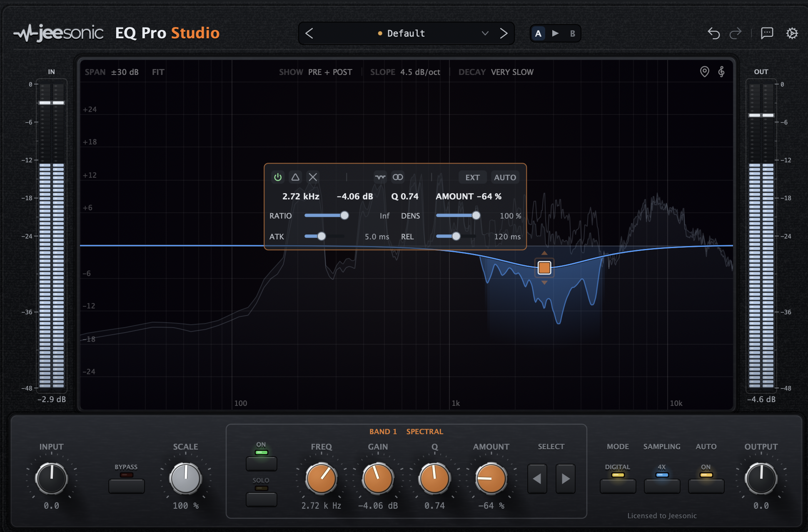Click the treble clef icon
This screenshot has height=532, width=808.
[721, 72]
